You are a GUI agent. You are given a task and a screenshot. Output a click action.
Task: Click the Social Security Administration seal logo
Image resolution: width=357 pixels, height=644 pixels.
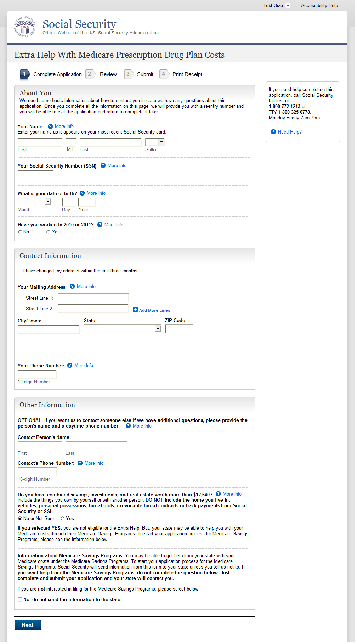(25, 27)
